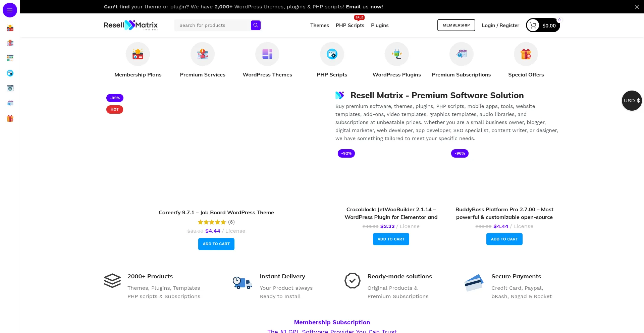Dismiss the top announcement banner
The width and height of the screenshot is (644, 333).
tap(637, 7)
